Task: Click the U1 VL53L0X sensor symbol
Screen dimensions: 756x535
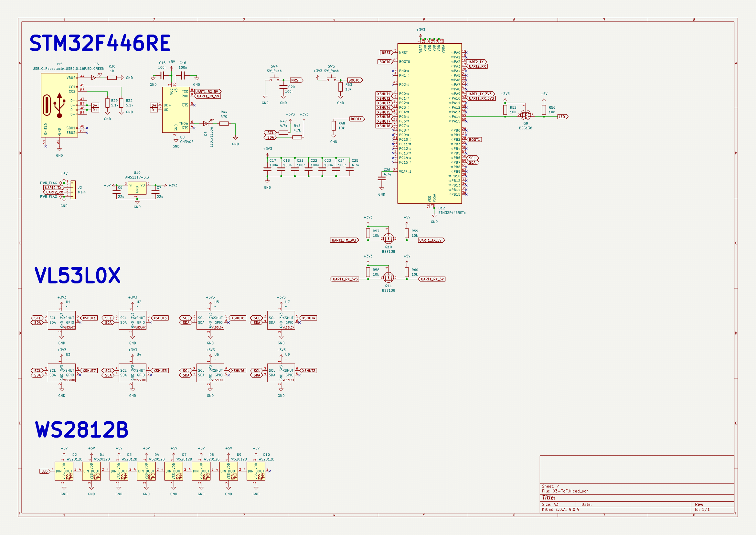Action: tap(62, 320)
